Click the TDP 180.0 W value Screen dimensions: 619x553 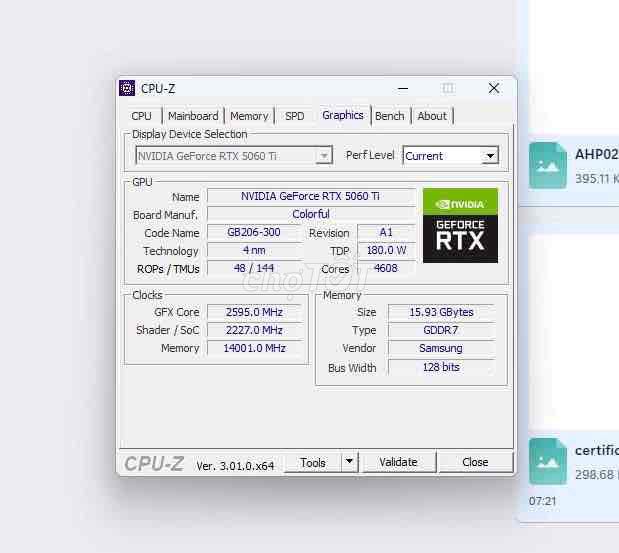[x=386, y=250]
